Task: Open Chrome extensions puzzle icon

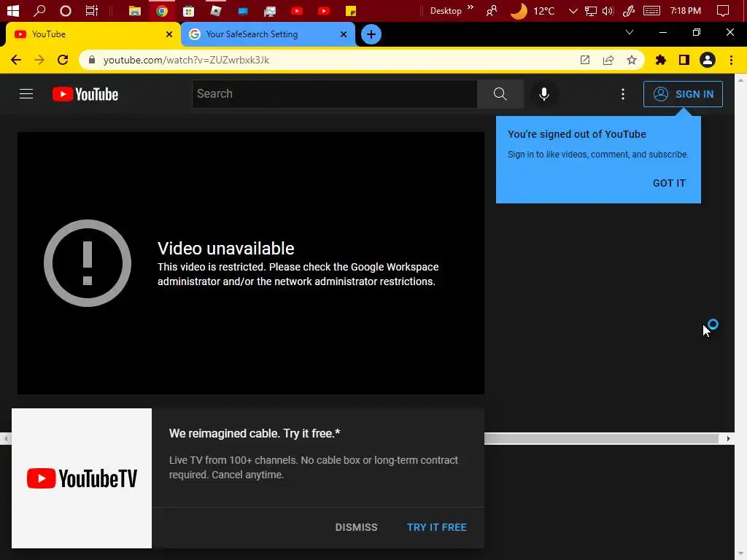Action: click(x=660, y=60)
